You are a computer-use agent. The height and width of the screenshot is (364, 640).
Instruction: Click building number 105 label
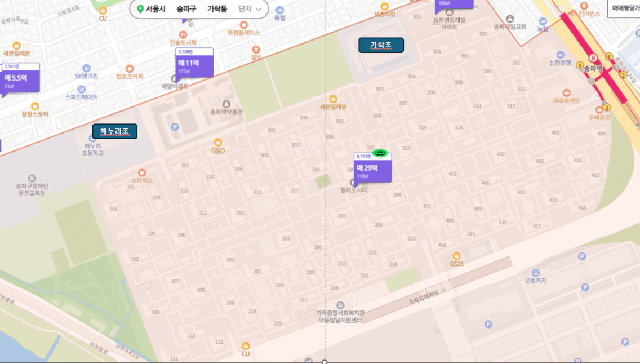coord(135,259)
